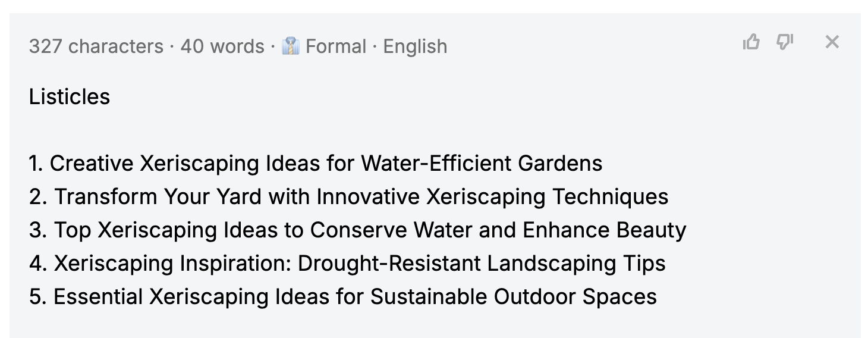This screenshot has width=868, height=338.
Task: Click the "5." list number marker
Action: click(37, 296)
